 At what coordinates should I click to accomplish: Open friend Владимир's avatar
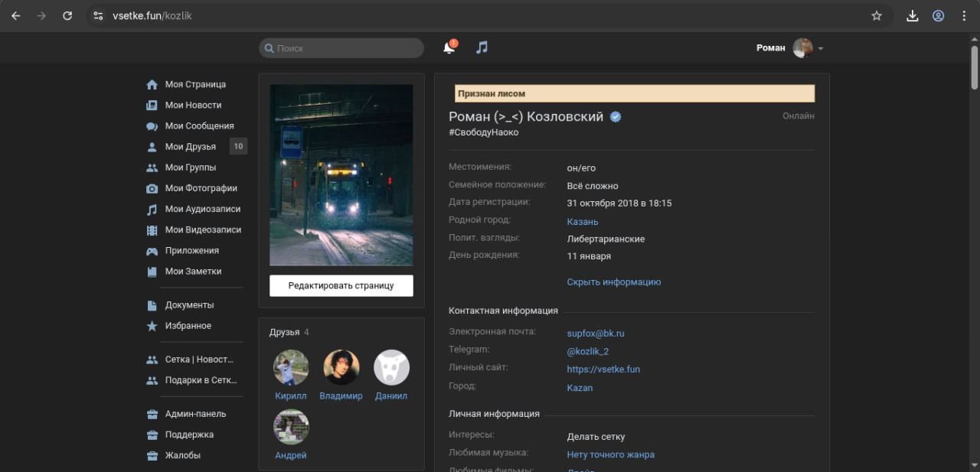341,367
